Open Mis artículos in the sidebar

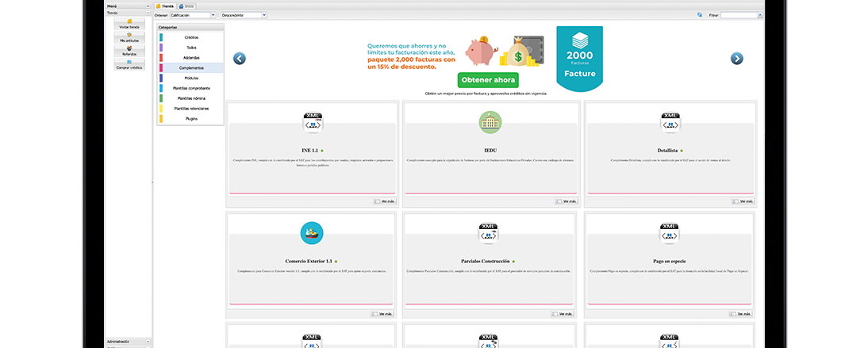point(129,37)
